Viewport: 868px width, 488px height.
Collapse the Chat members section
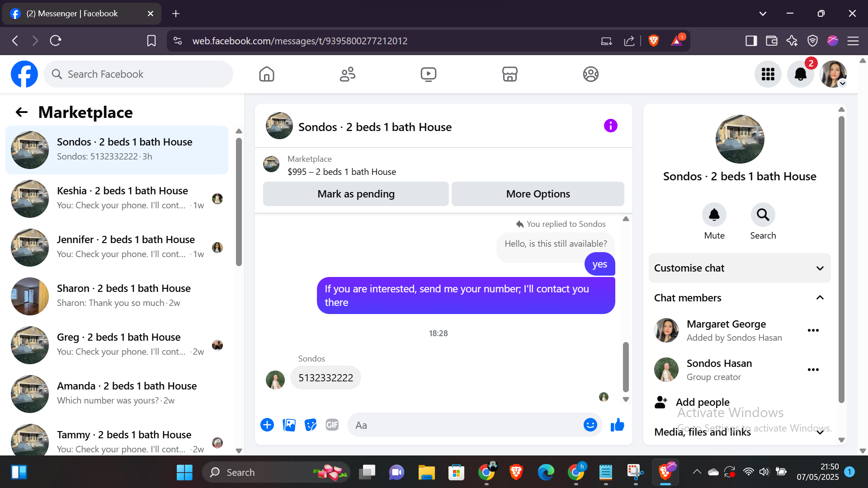pyautogui.click(x=820, y=298)
